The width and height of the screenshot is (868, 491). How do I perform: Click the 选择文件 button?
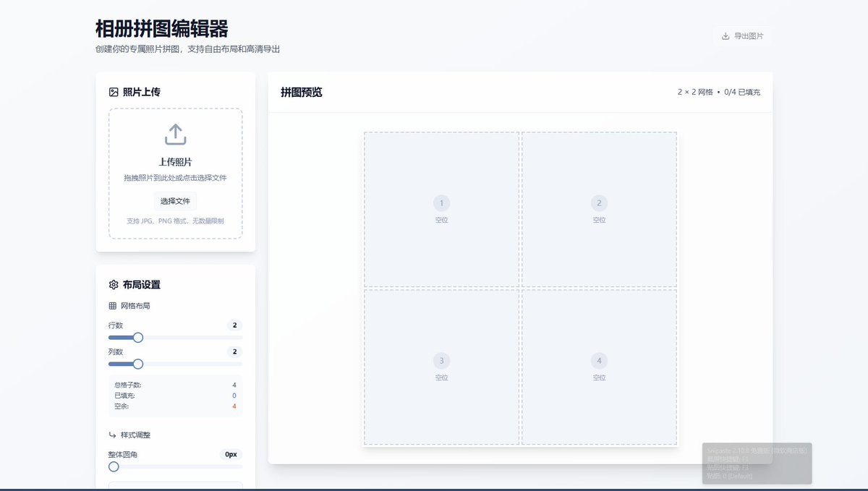175,201
